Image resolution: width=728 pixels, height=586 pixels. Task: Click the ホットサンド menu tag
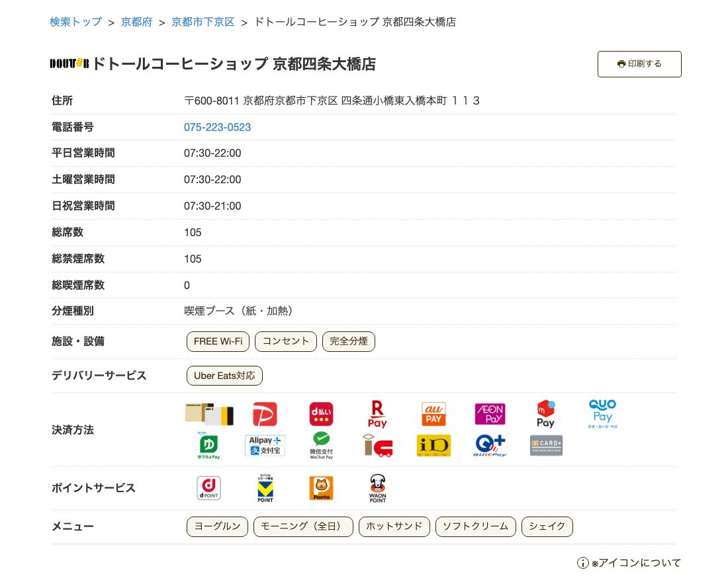click(394, 526)
